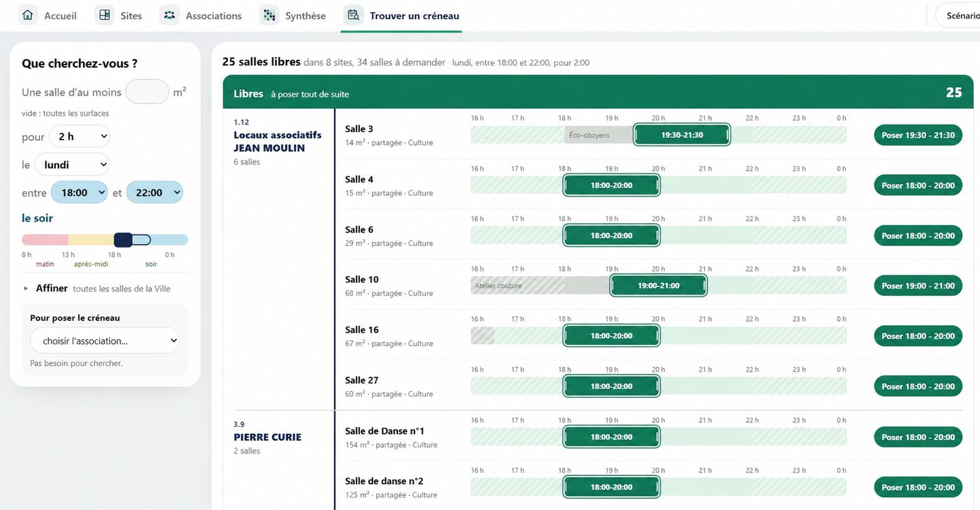Click the Libres section header
This screenshot has width=980, height=510.
coord(598,92)
